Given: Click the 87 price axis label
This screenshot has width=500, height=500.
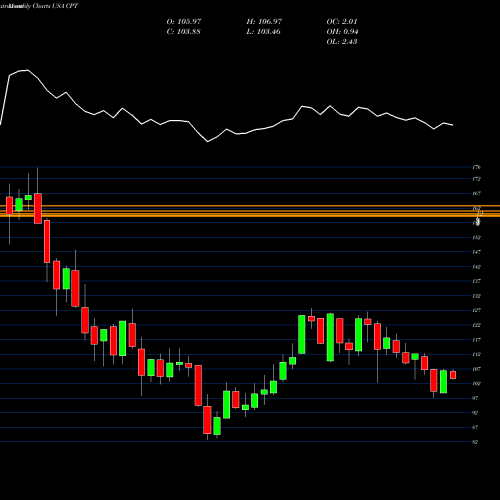Looking at the screenshot, I should (476, 427).
